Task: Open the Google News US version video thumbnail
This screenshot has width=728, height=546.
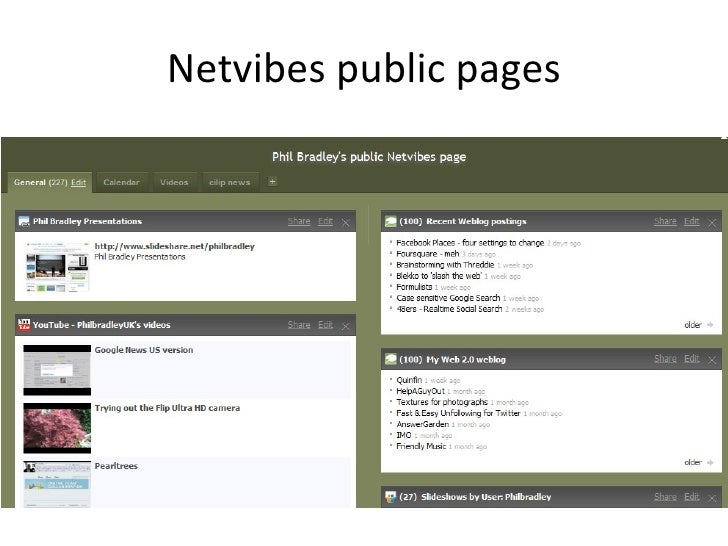Action: pyautogui.click(x=57, y=370)
